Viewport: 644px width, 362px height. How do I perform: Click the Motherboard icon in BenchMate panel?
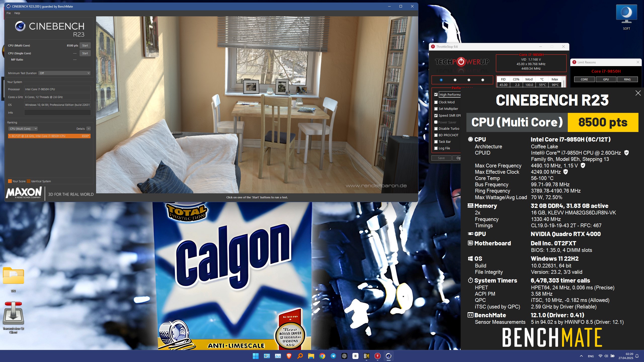tap(470, 243)
